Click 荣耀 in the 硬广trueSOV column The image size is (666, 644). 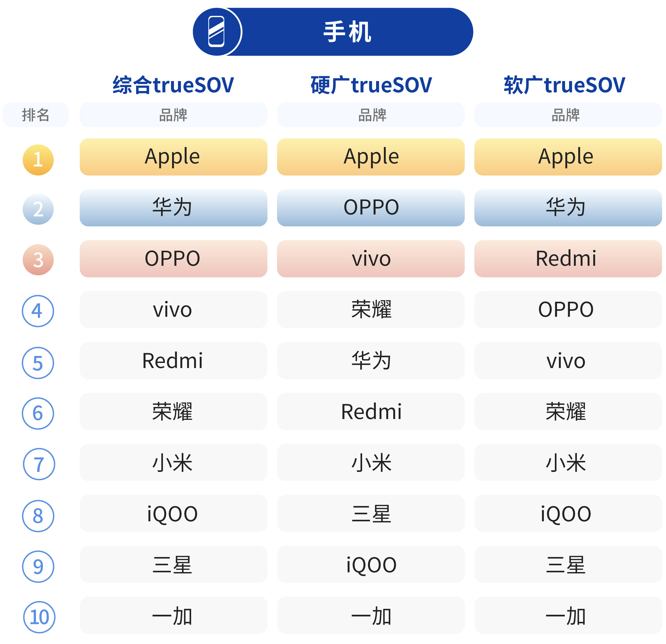371,309
